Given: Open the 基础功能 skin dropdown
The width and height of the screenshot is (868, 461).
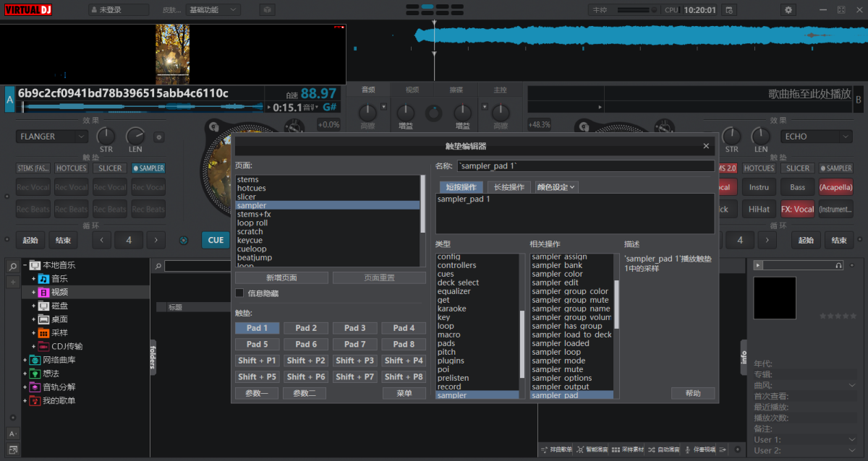Looking at the screenshot, I should 213,9.
